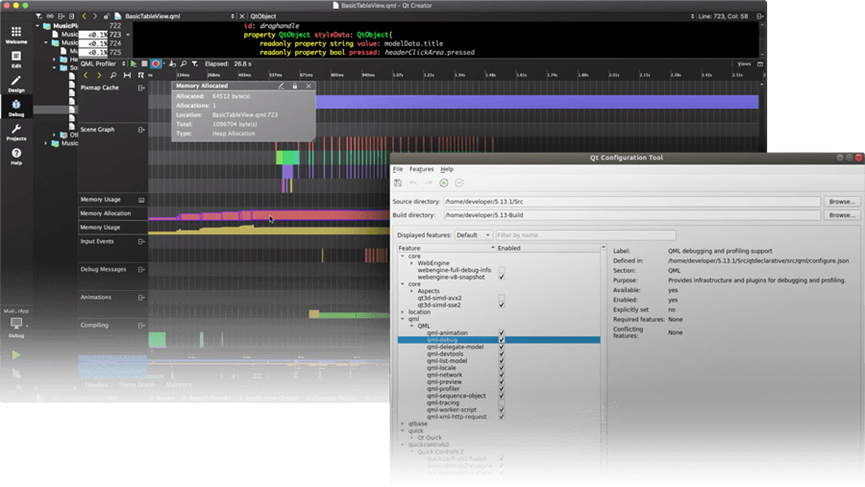Click the green Run button in sidebar
Viewport: 865px width, 487px height.
point(17,354)
